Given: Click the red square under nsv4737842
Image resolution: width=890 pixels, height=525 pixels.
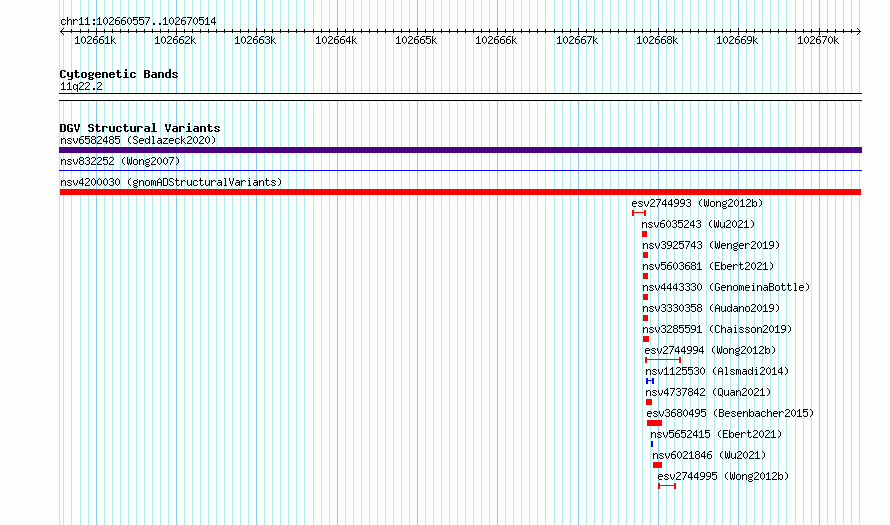Looking at the screenshot, I should coord(649,402).
